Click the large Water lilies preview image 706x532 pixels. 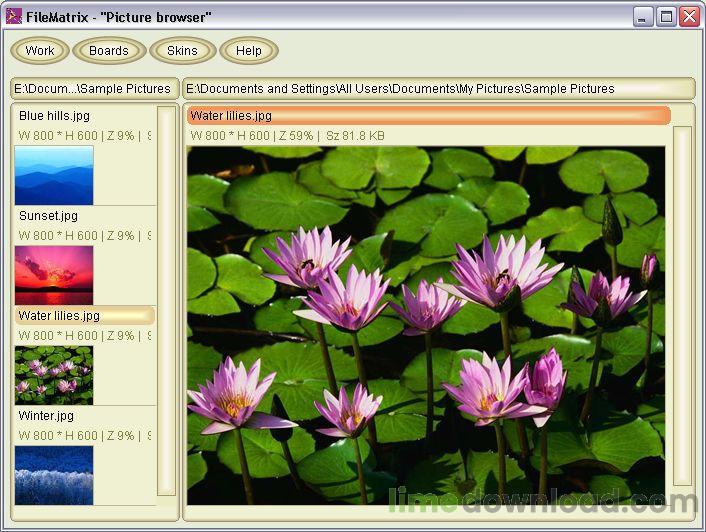click(x=425, y=325)
